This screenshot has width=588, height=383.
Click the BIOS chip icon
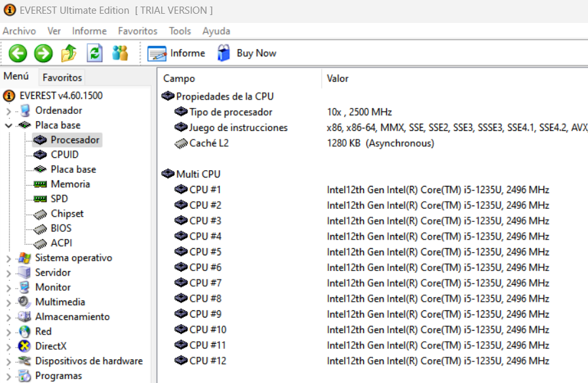tap(40, 228)
